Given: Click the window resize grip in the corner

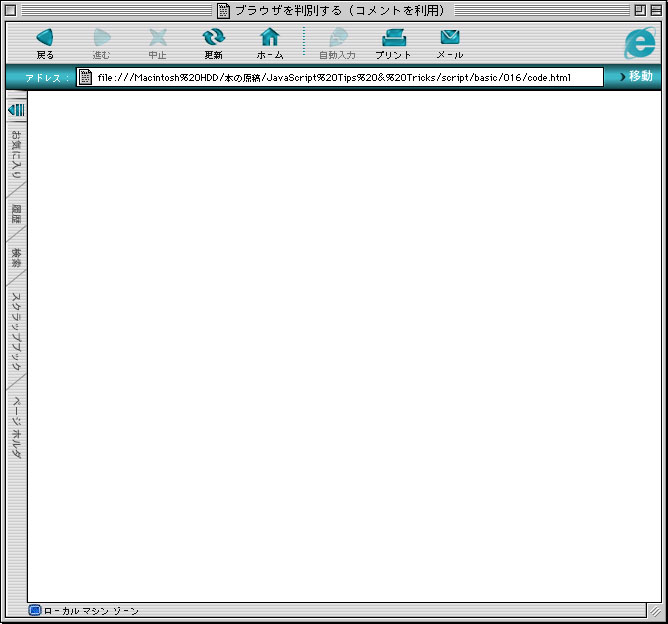Looking at the screenshot, I should click(654, 610).
